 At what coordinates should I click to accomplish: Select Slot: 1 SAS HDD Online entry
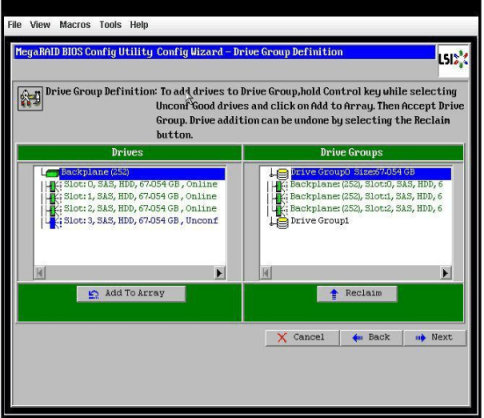(140, 196)
